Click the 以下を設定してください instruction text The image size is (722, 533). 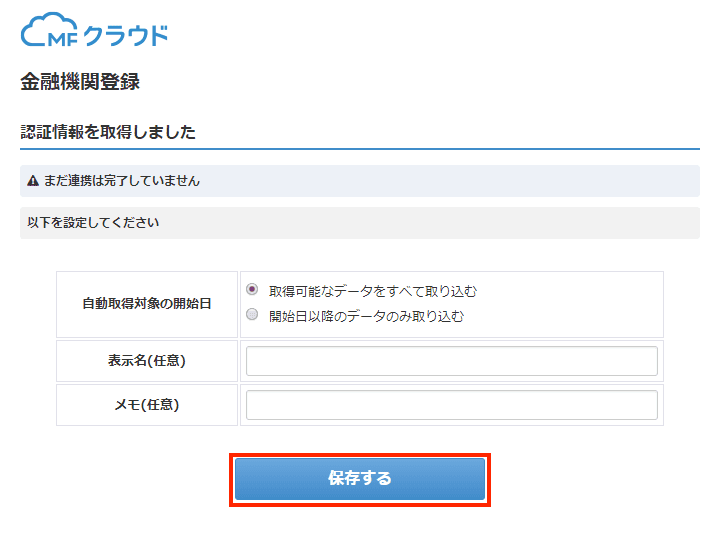click(x=90, y=222)
